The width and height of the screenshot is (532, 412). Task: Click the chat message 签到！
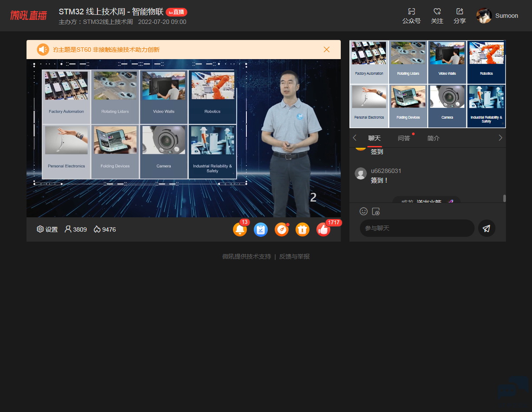(x=379, y=180)
